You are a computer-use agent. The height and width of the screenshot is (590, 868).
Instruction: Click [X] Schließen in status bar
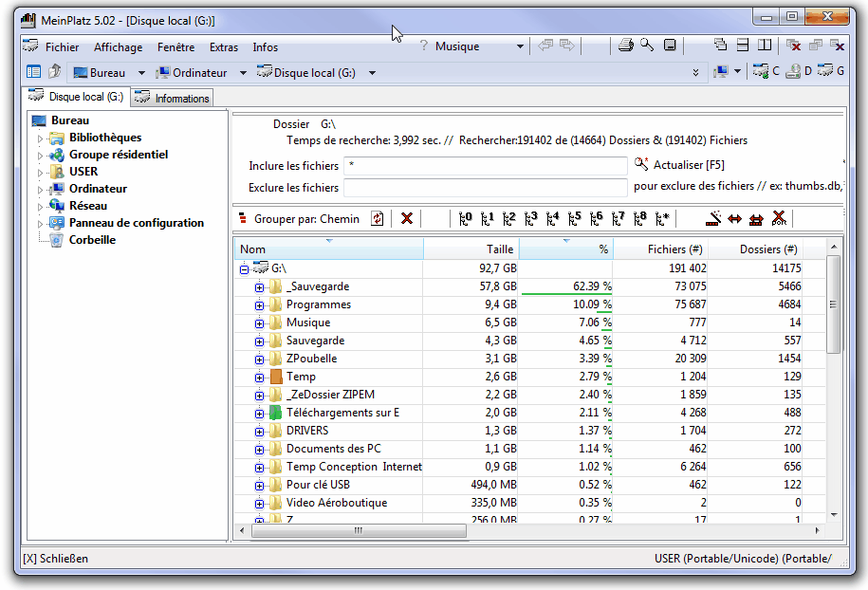(55, 559)
